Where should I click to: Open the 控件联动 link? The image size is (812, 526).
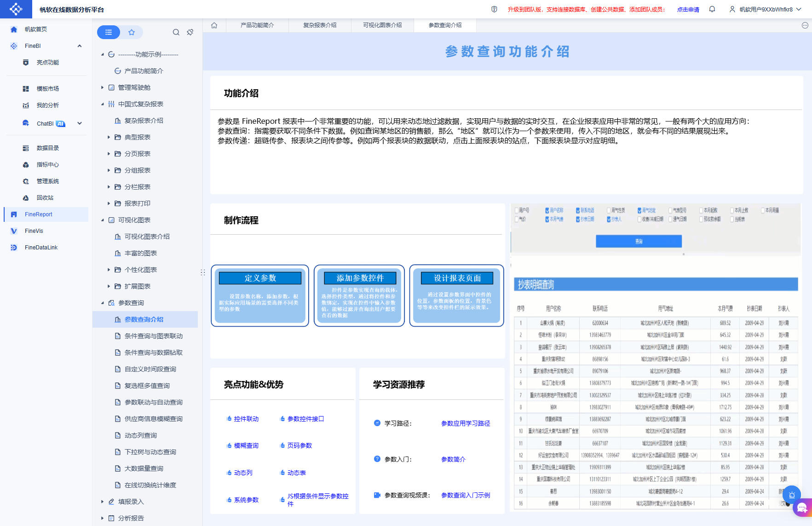tap(246, 419)
